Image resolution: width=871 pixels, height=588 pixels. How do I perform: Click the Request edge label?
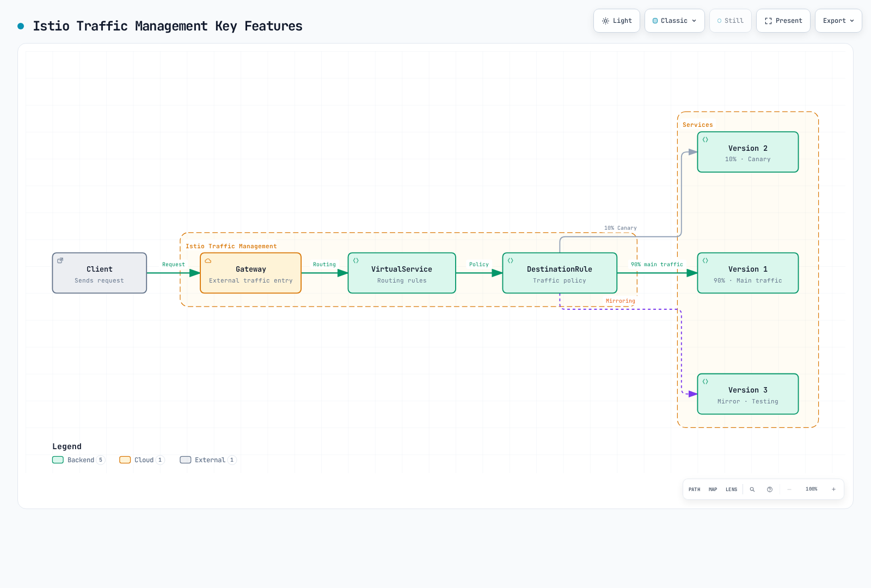(174, 265)
